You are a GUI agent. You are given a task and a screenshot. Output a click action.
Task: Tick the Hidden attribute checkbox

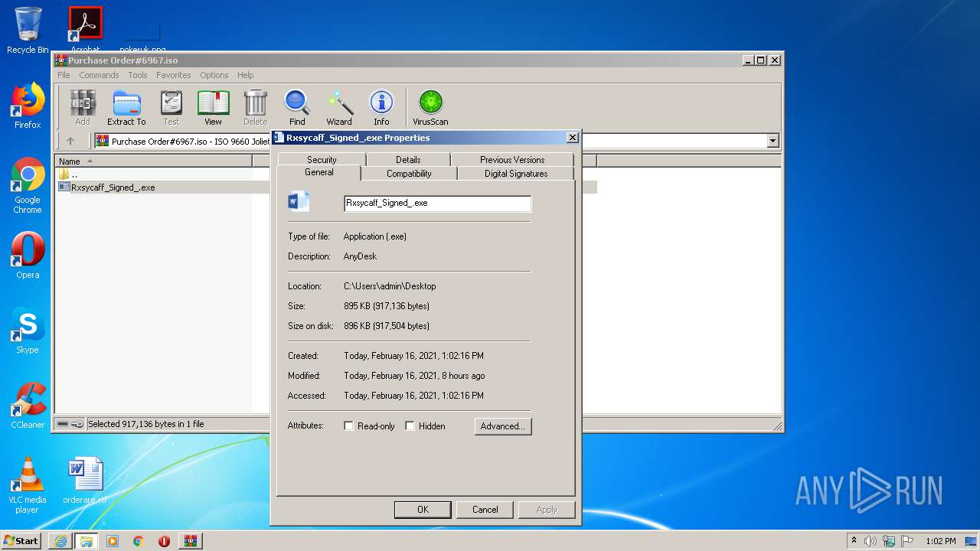click(410, 426)
